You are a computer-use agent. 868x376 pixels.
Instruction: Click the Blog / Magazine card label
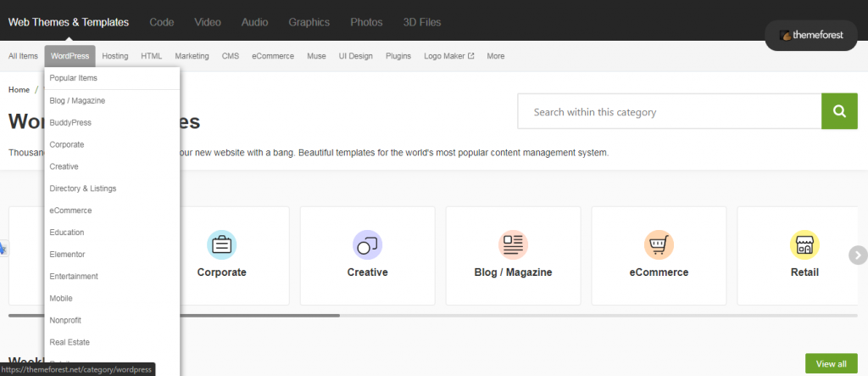click(x=513, y=272)
